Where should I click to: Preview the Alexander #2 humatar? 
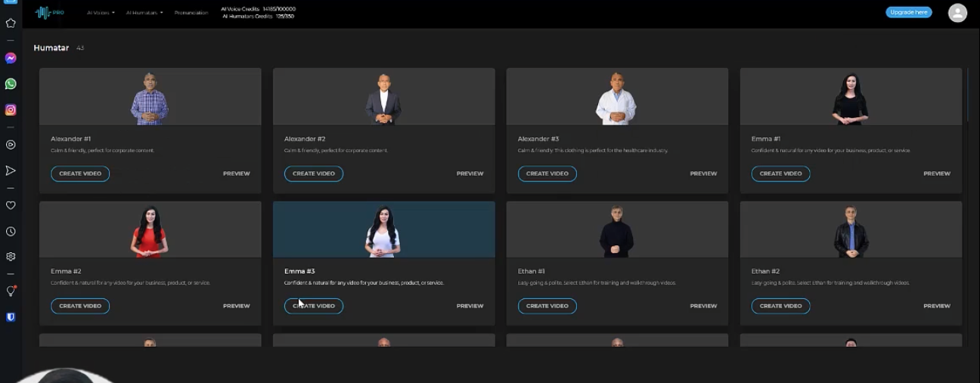click(470, 174)
